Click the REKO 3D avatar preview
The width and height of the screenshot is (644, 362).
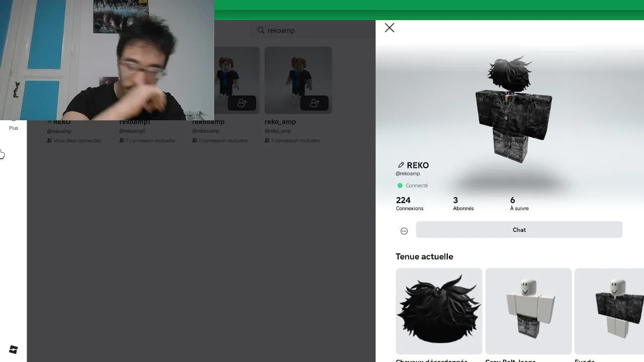tap(513, 110)
